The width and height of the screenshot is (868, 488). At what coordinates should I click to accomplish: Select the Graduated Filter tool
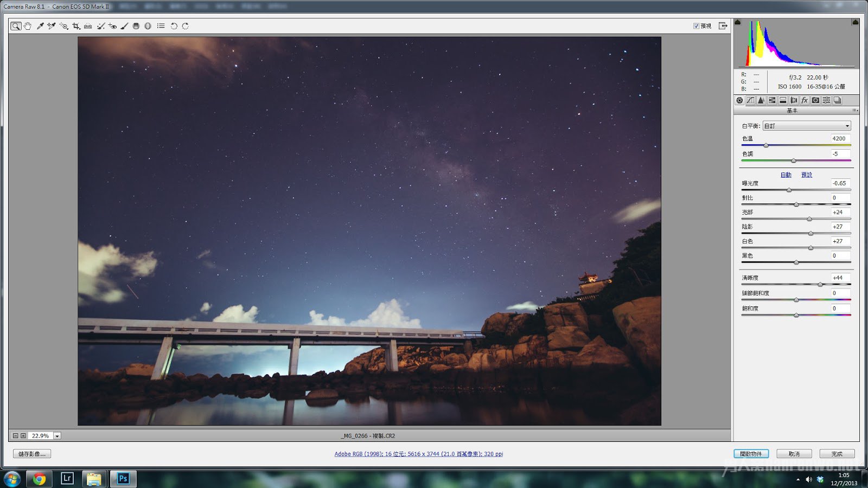[136, 26]
